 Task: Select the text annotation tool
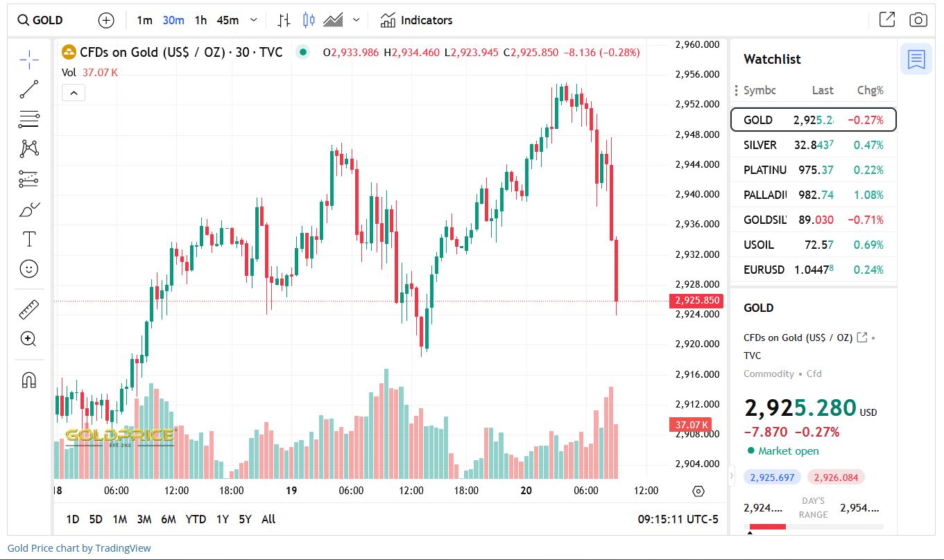click(x=29, y=239)
